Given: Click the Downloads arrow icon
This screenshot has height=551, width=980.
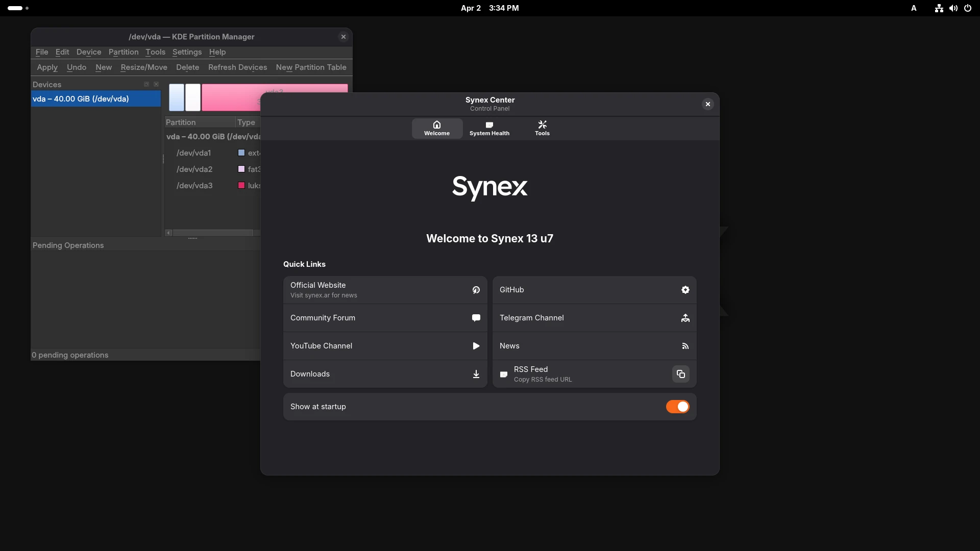Looking at the screenshot, I should (x=476, y=374).
